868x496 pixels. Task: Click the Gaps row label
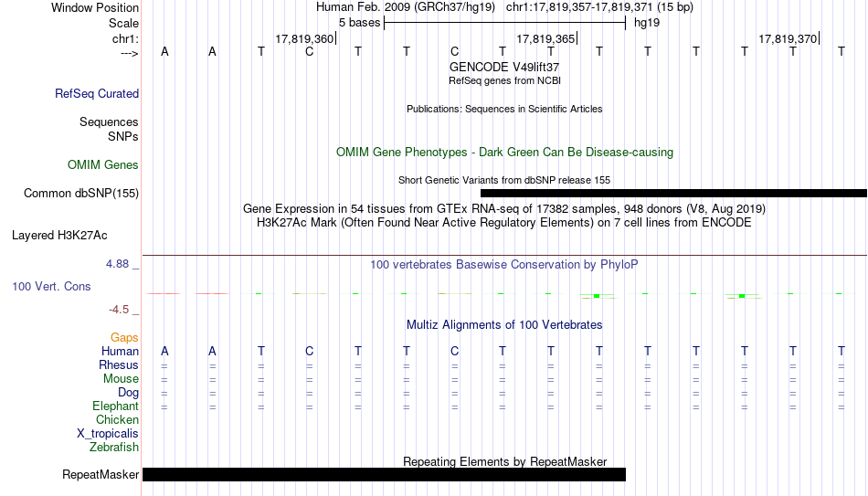click(124, 338)
